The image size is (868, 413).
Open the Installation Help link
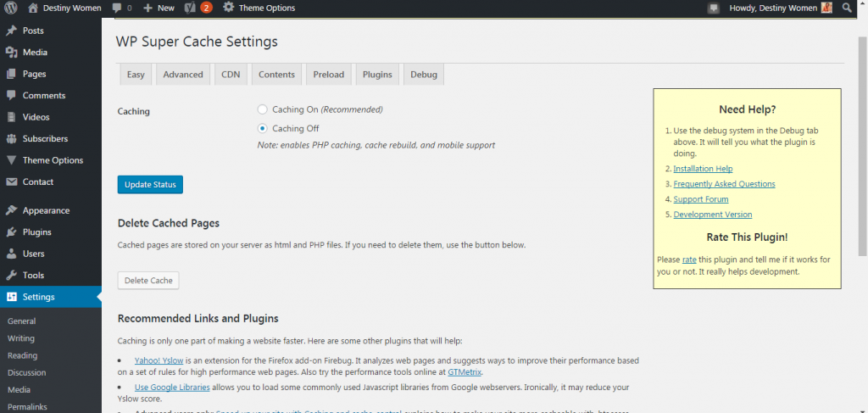(x=703, y=169)
